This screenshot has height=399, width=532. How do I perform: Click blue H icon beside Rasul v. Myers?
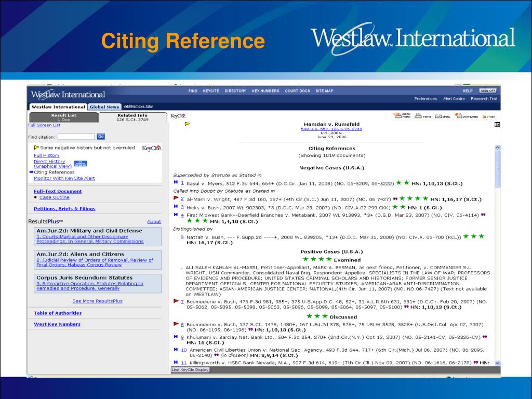(176, 182)
